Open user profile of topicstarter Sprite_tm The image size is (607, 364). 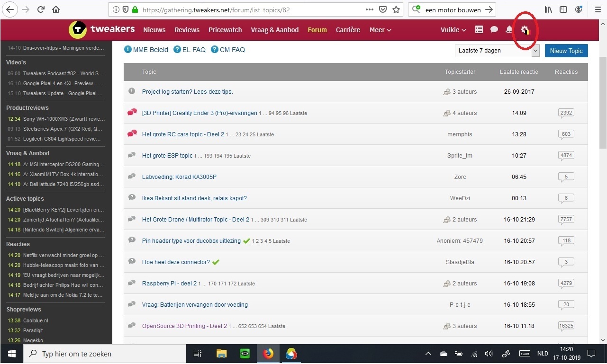460,156
